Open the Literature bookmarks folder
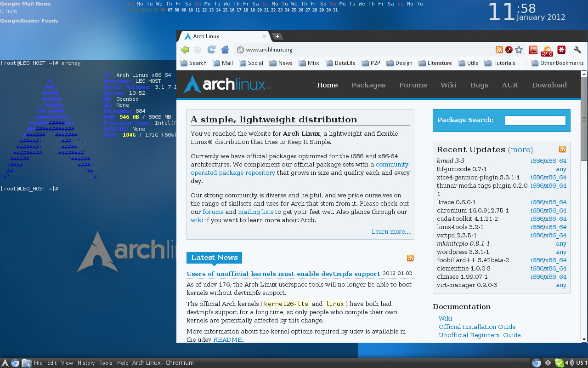This screenshot has width=588, height=368. coord(435,63)
